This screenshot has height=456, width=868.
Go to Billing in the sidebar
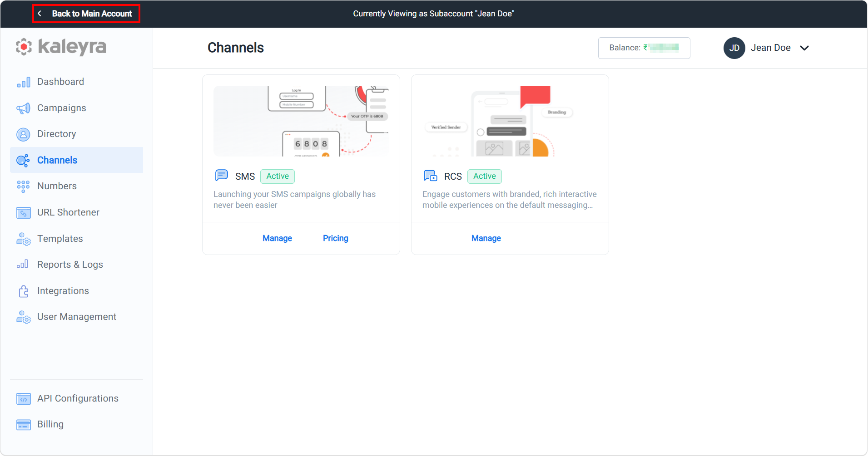point(76,424)
